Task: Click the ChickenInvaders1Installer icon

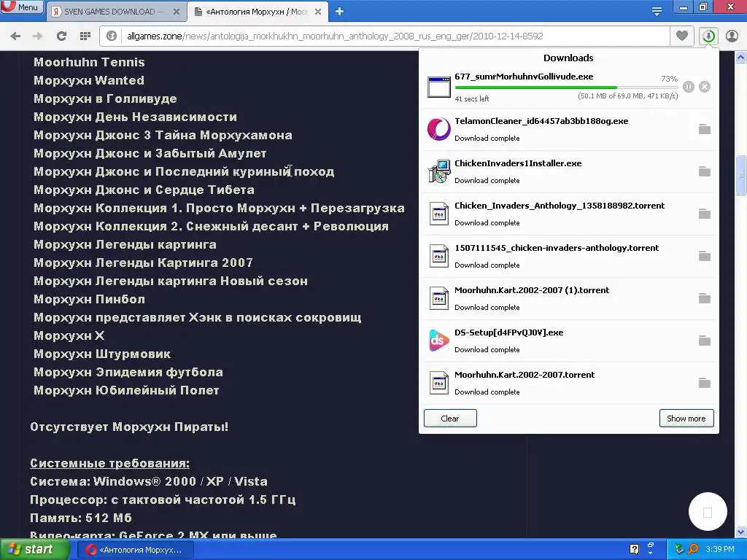Action: [x=438, y=171]
